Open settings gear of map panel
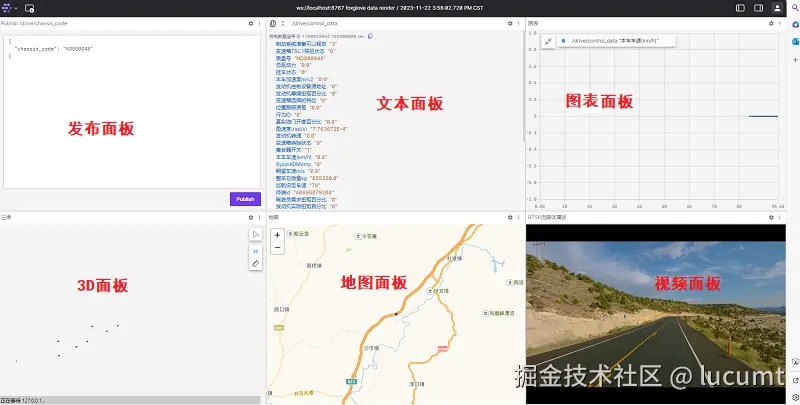 pos(510,217)
